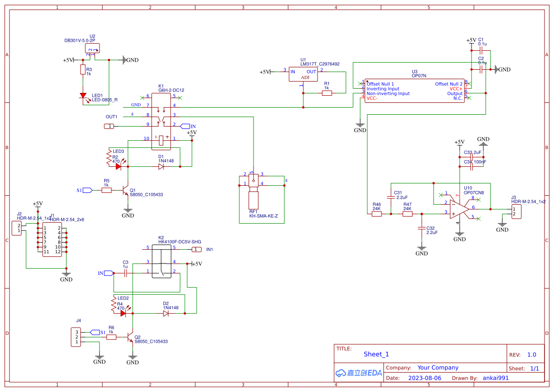Click the C33 2uF capacitor label
The width and height of the screenshot is (554, 392).
[x=473, y=153]
